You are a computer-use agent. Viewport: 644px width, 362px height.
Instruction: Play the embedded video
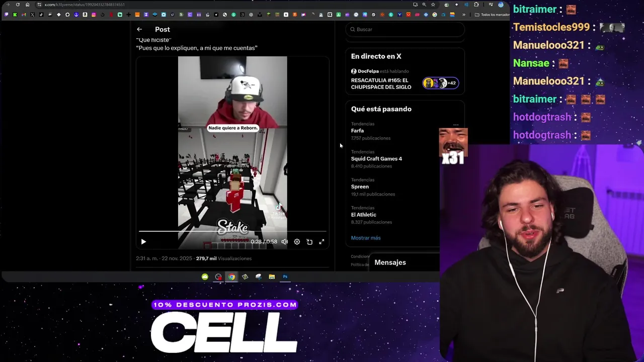click(x=143, y=242)
